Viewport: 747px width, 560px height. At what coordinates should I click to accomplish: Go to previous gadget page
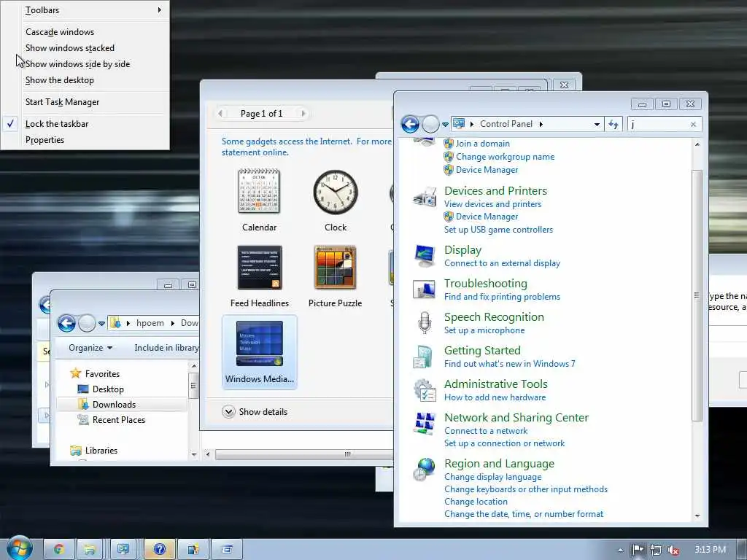[x=220, y=113]
